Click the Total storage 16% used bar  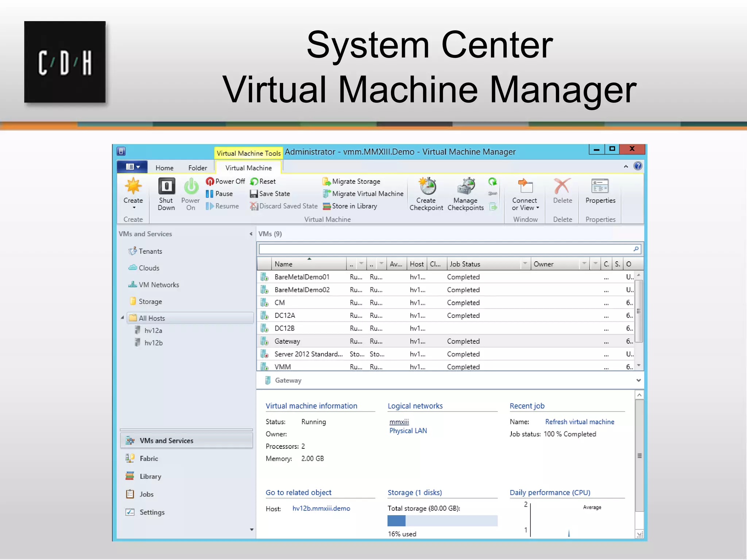pos(442,521)
